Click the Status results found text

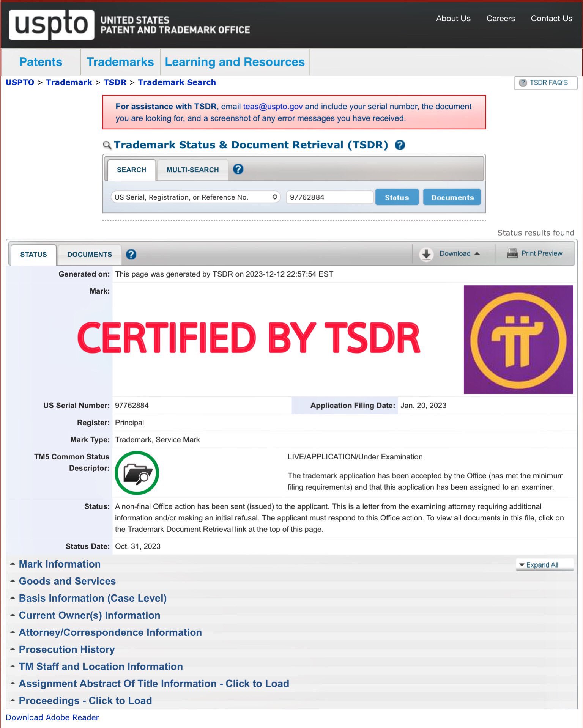coord(536,233)
